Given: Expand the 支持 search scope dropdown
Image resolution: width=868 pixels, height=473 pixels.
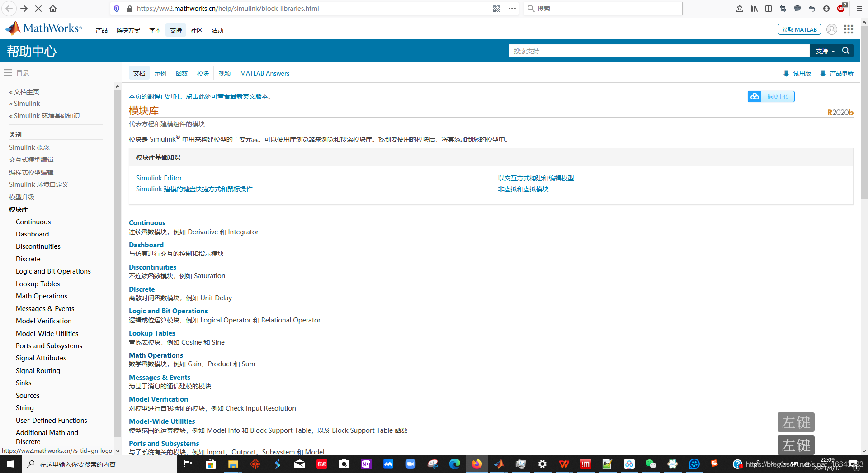Looking at the screenshot, I should (x=824, y=51).
